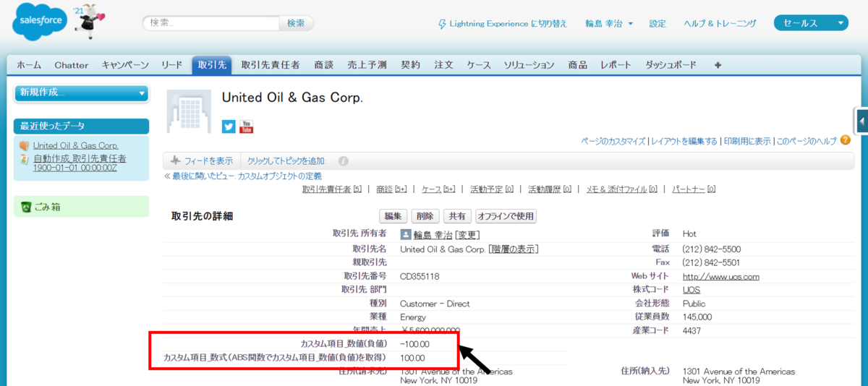The width and height of the screenshot is (868, 386).
Task: Open the セールス app dropdown
Action: 811,23
